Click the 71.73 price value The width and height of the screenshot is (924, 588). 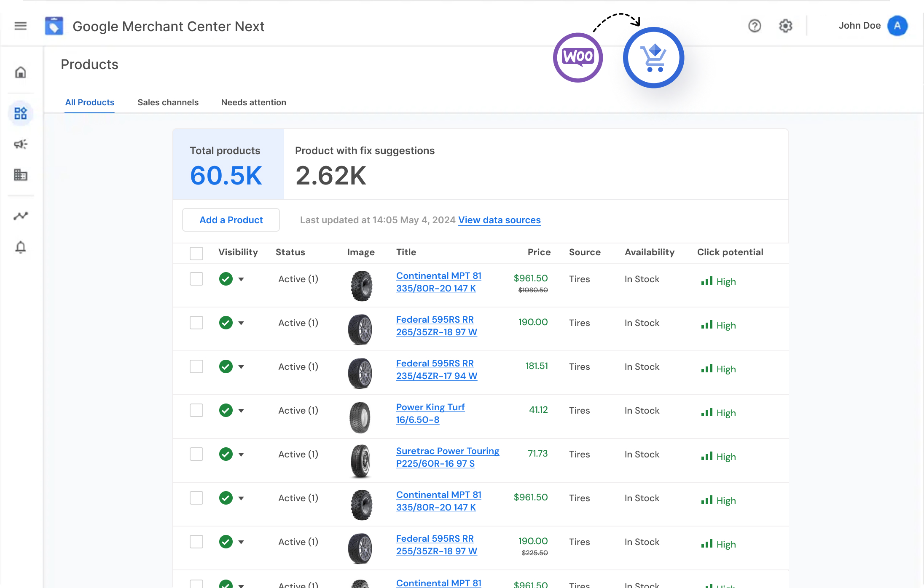click(538, 454)
